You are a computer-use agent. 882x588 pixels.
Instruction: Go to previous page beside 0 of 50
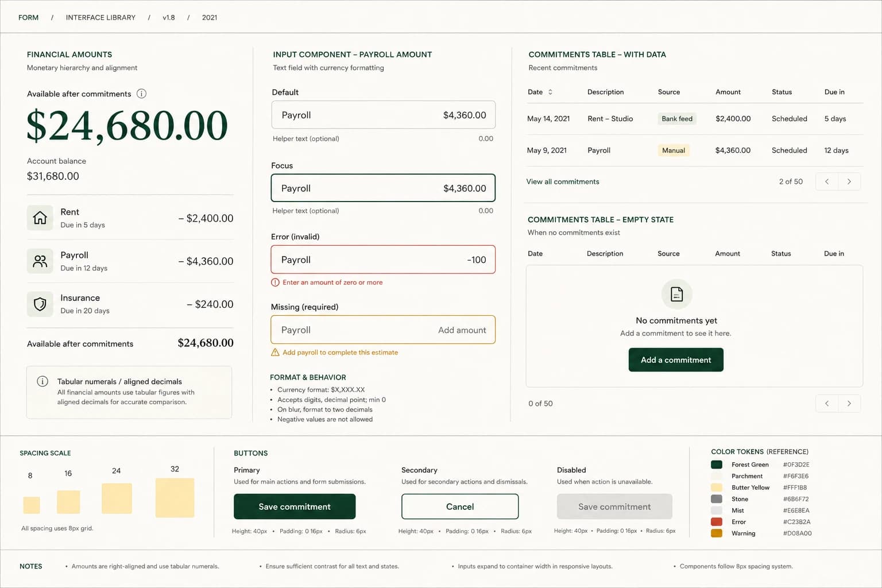click(827, 403)
